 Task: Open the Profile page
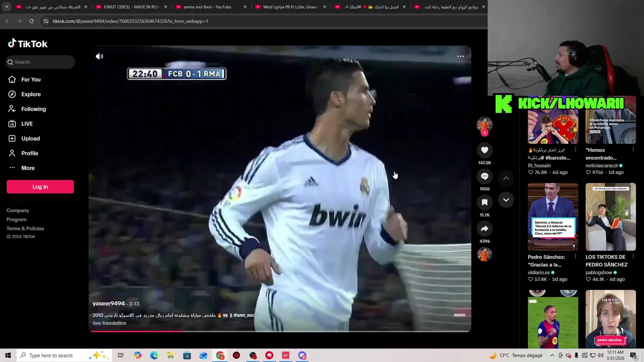29,153
